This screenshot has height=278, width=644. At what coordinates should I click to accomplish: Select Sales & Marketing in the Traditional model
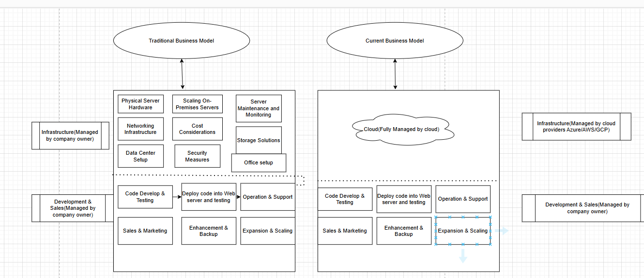145,231
